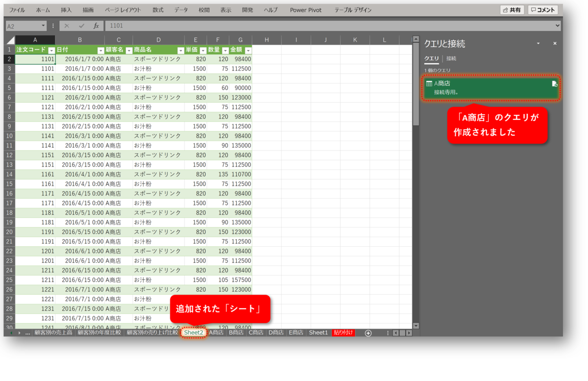Open the Name Box dropdown
588x381 pixels.
point(43,26)
